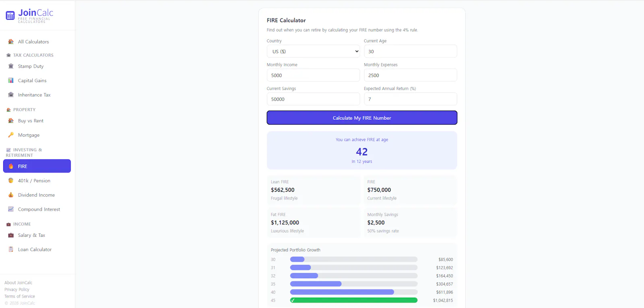Viewport: 644px width, 308px height.
Task: Click the Tax Calculators section icon
Action: 8,55
